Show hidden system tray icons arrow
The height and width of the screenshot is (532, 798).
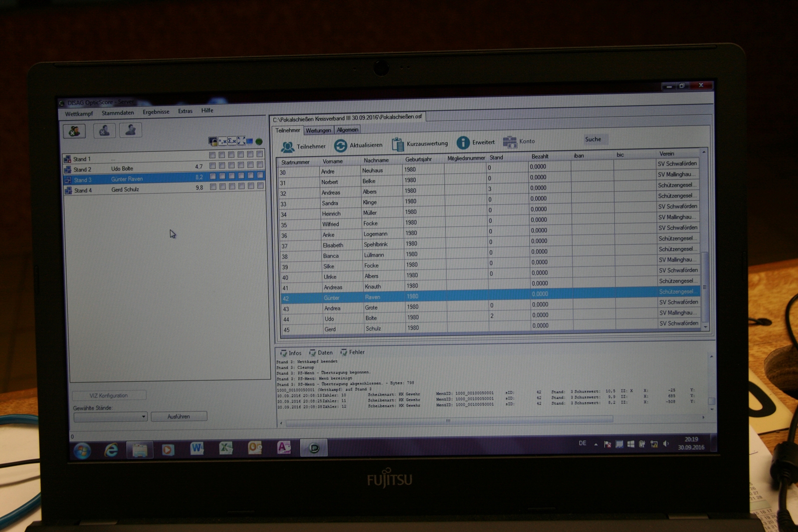596,444
